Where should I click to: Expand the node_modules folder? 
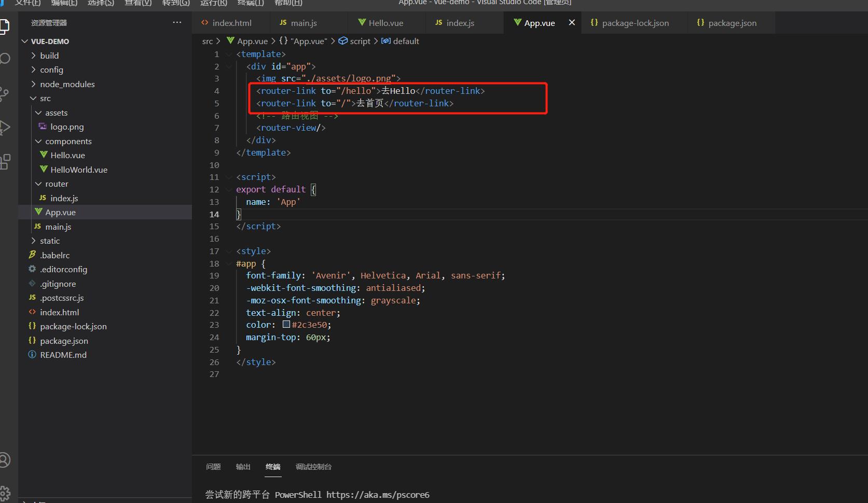coord(34,84)
